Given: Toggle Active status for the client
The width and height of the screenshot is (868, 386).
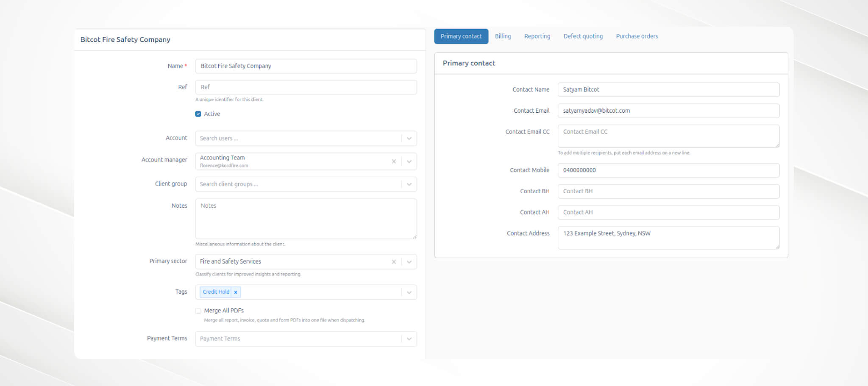Looking at the screenshot, I should point(198,114).
